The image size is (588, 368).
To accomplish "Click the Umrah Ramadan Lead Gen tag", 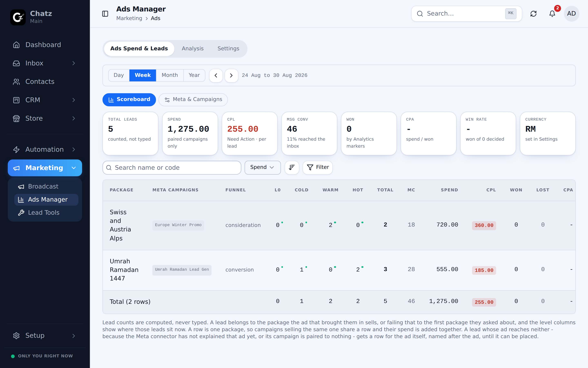I will point(182,270).
